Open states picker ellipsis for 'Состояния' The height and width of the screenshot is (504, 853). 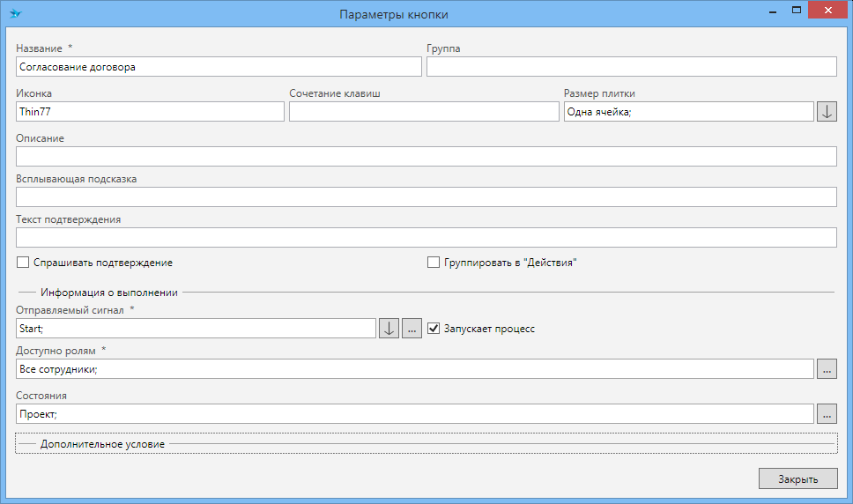point(827,413)
